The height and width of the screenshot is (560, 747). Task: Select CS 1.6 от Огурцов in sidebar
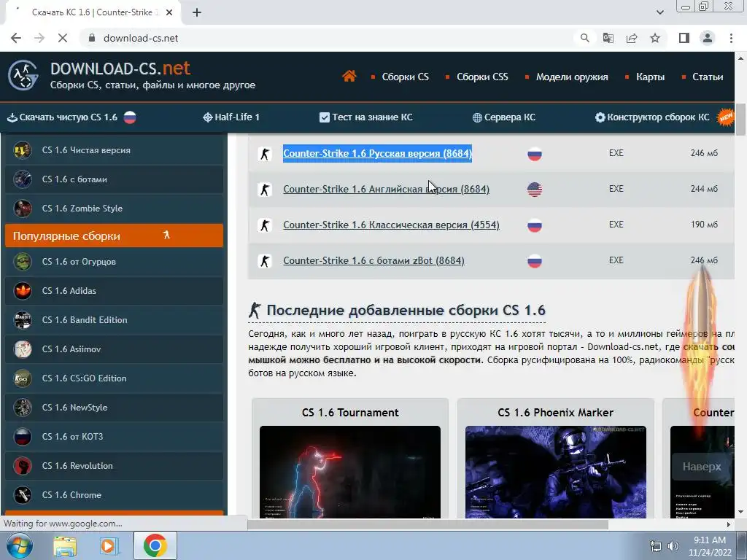(x=114, y=262)
